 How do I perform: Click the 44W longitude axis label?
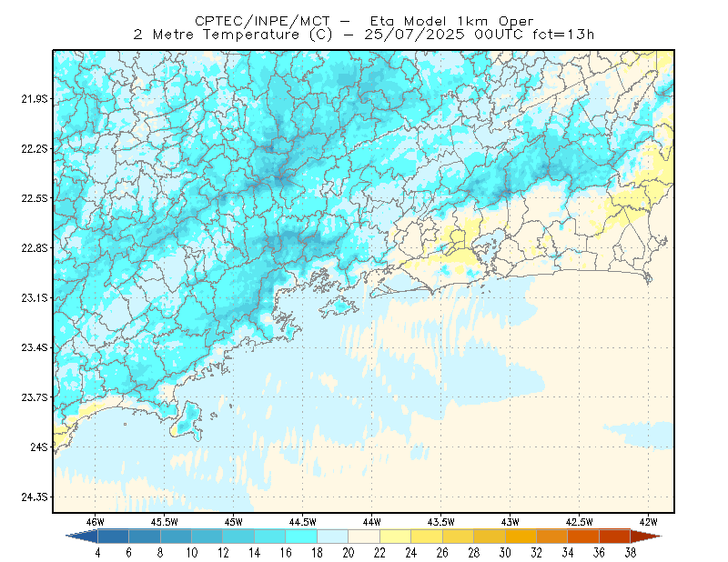[x=372, y=522]
